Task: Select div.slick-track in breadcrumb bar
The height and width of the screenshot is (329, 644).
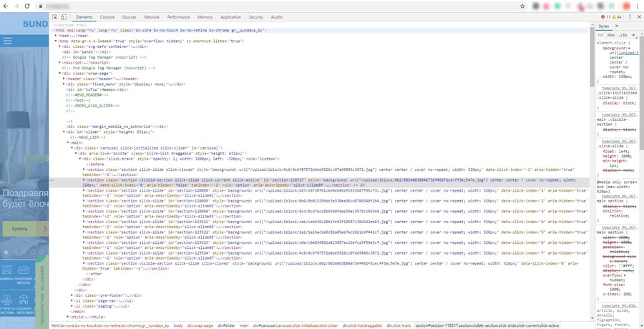Action: pyautogui.click(x=397, y=325)
